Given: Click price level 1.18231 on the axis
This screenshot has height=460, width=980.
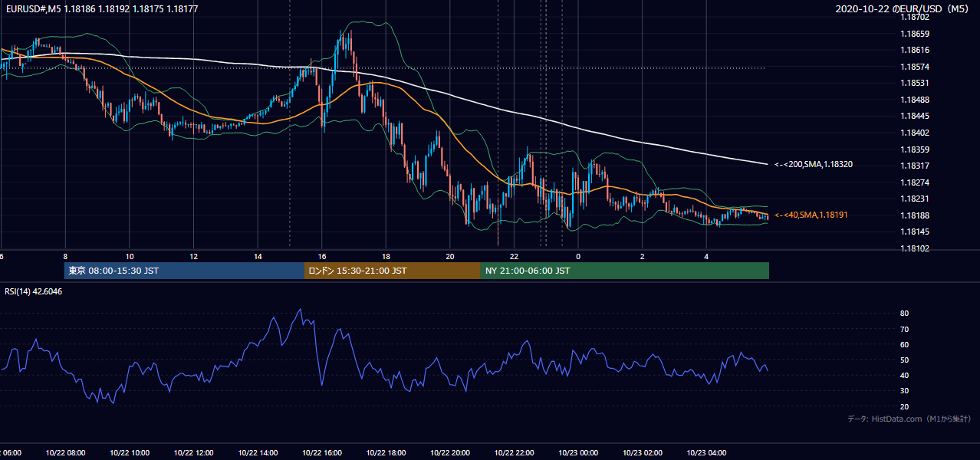Looking at the screenshot, I should click(915, 199).
